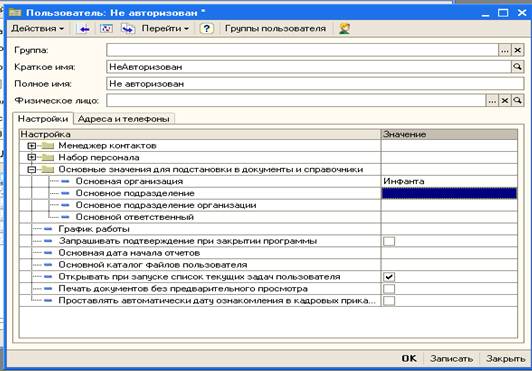Screen dimensions: 532x371
Task: Click the Закрыть button
Action: point(506,358)
